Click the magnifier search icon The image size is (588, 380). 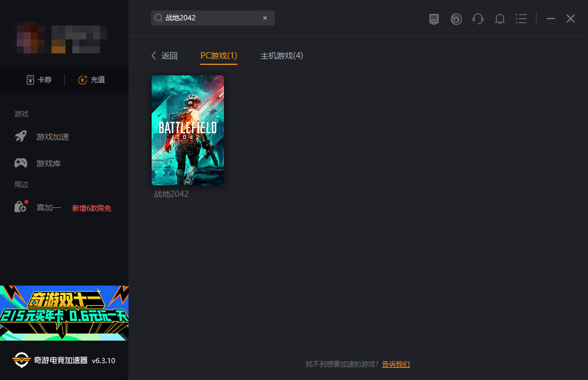click(x=158, y=18)
